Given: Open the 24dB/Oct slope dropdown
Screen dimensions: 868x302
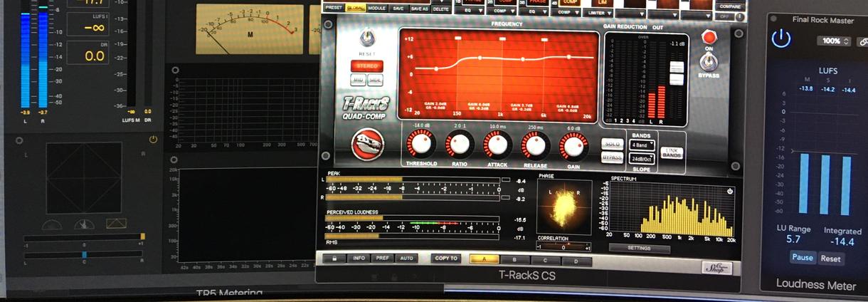Looking at the screenshot, I should (642, 158).
